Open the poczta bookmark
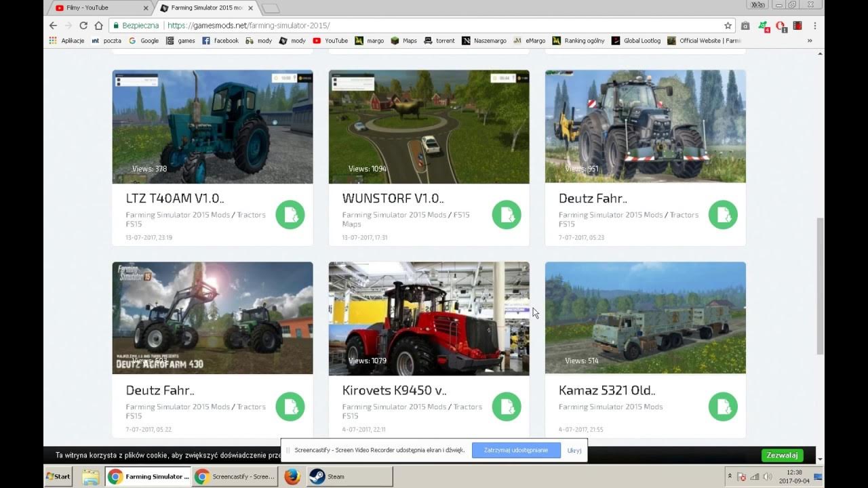This screenshot has width=868, height=488. click(x=106, y=41)
